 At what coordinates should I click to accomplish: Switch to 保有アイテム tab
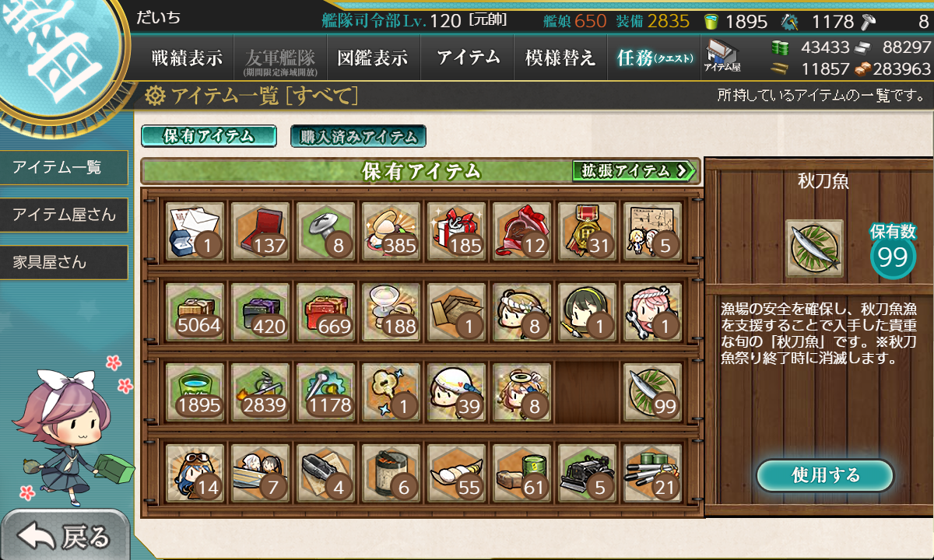click(x=209, y=136)
